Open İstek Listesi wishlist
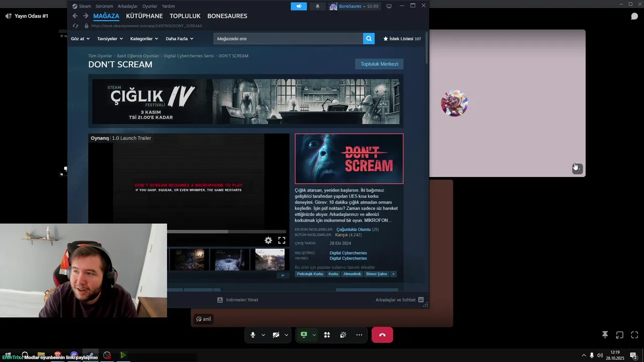This screenshot has height=362, width=644. coord(402,39)
